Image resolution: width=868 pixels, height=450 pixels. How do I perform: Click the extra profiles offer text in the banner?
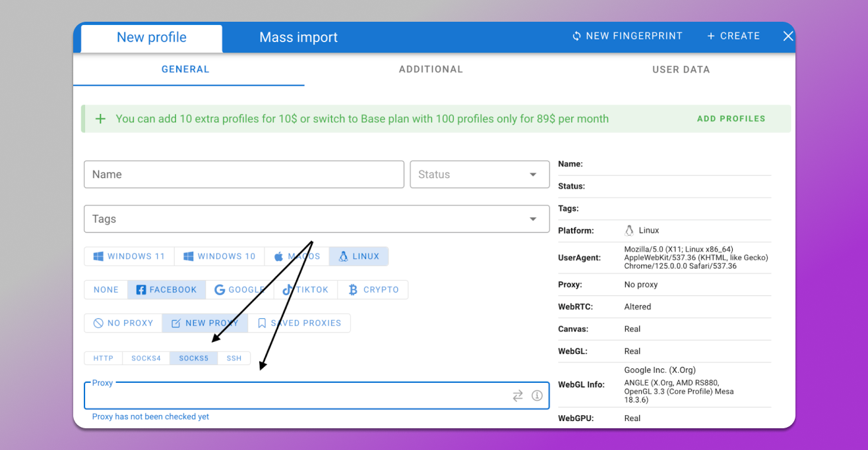coord(362,119)
